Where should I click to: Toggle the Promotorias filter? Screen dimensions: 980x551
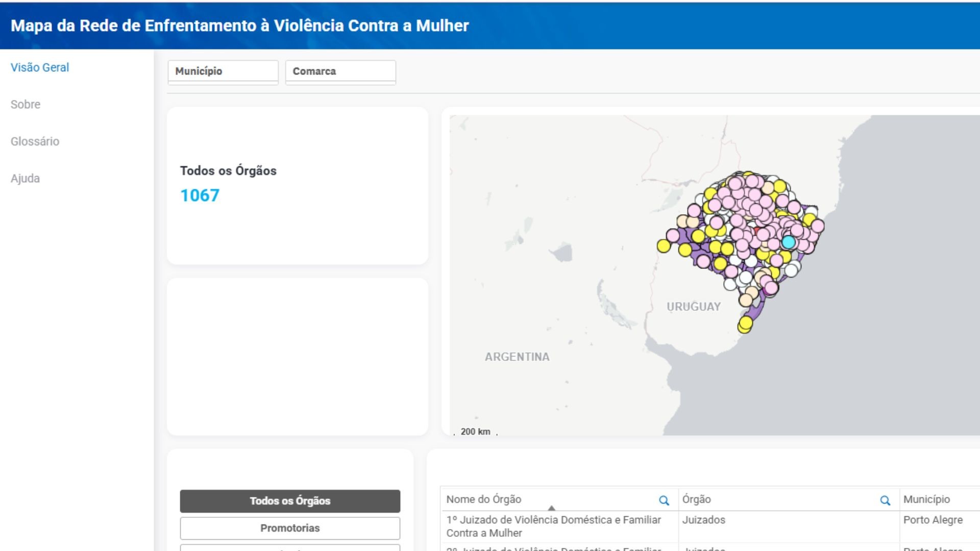click(x=289, y=528)
